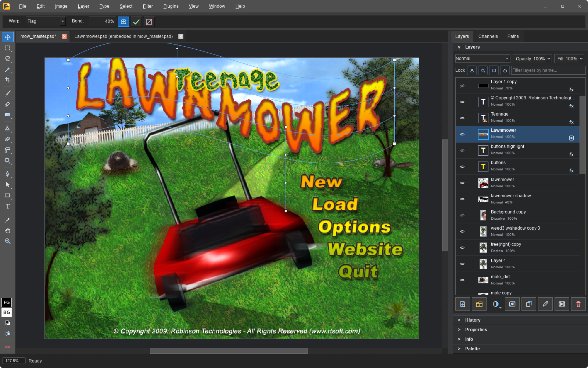Create a new folder in Layers panel

click(x=479, y=304)
